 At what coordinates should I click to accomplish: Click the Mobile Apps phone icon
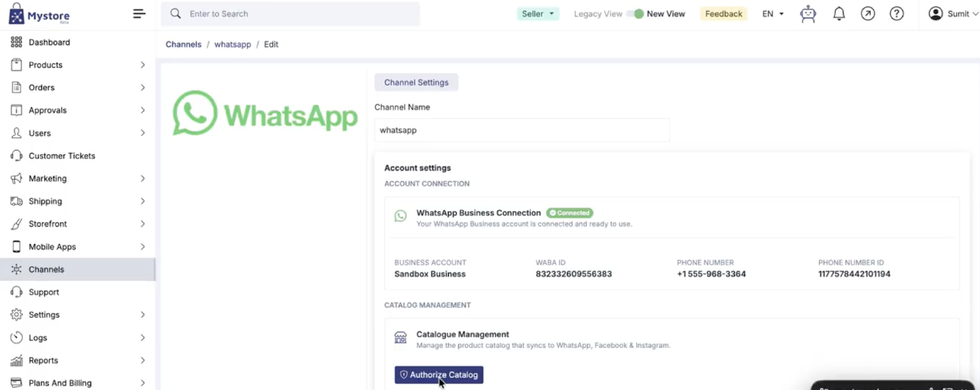[x=16, y=246]
